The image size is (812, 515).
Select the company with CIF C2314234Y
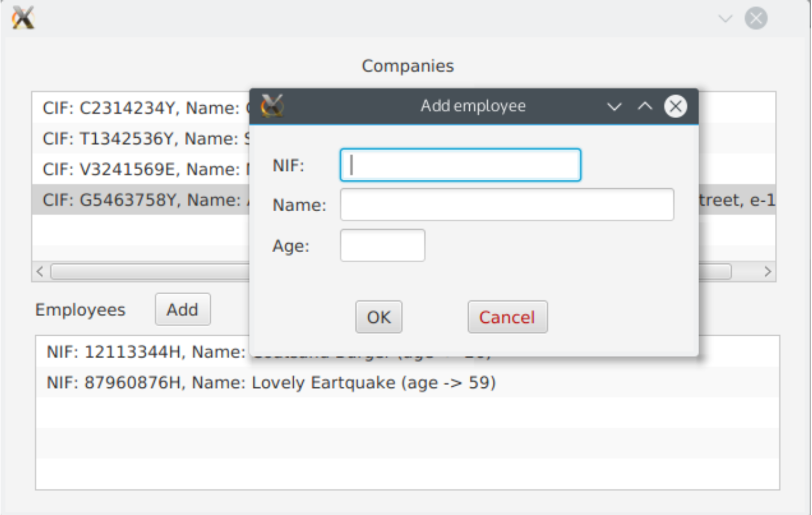click(141, 108)
